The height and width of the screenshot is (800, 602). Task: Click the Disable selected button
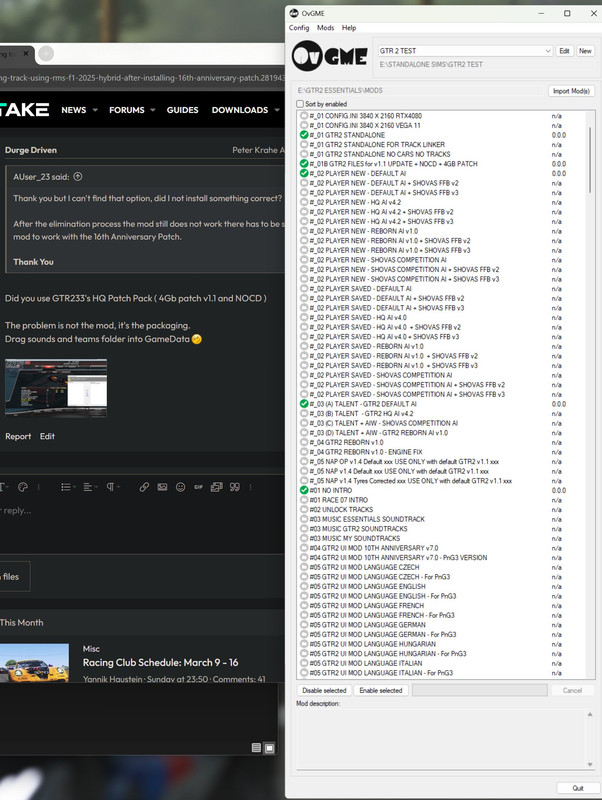[324, 690]
